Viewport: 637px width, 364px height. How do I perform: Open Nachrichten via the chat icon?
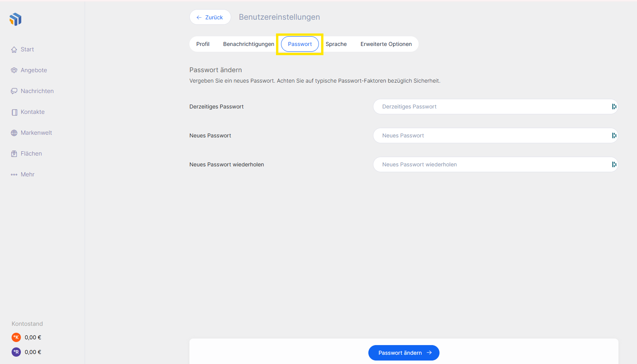[14, 91]
